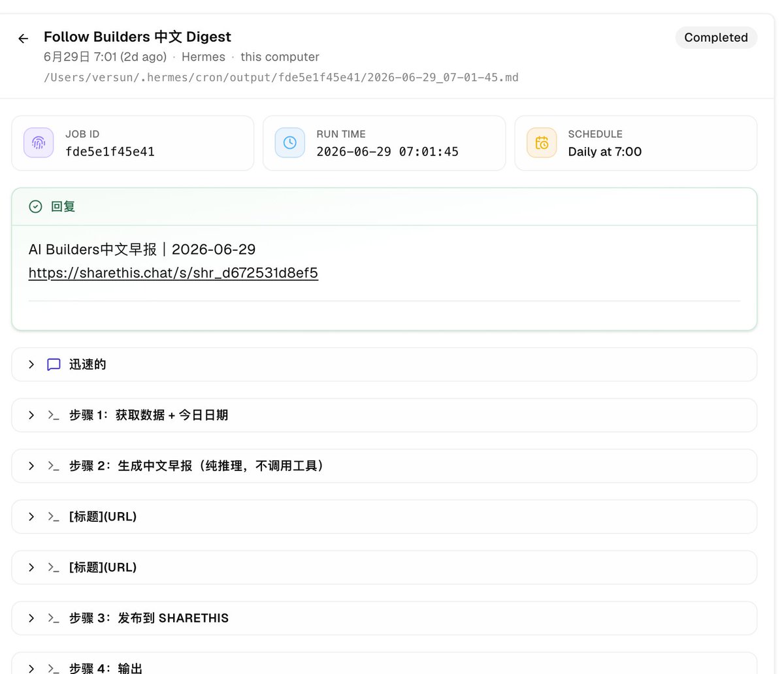Open the sharethis.chat shared link
The height and width of the screenshot is (674, 784).
click(x=173, y=273)
